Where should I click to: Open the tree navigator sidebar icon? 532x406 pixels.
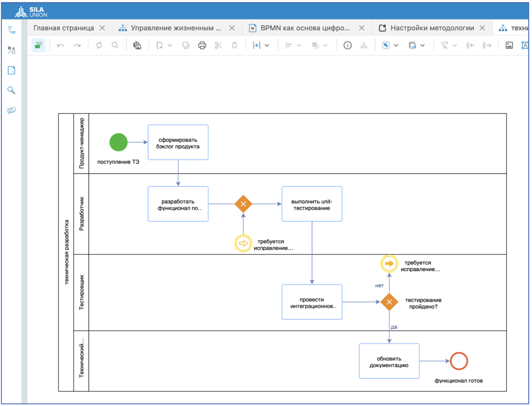pos(12,30)
